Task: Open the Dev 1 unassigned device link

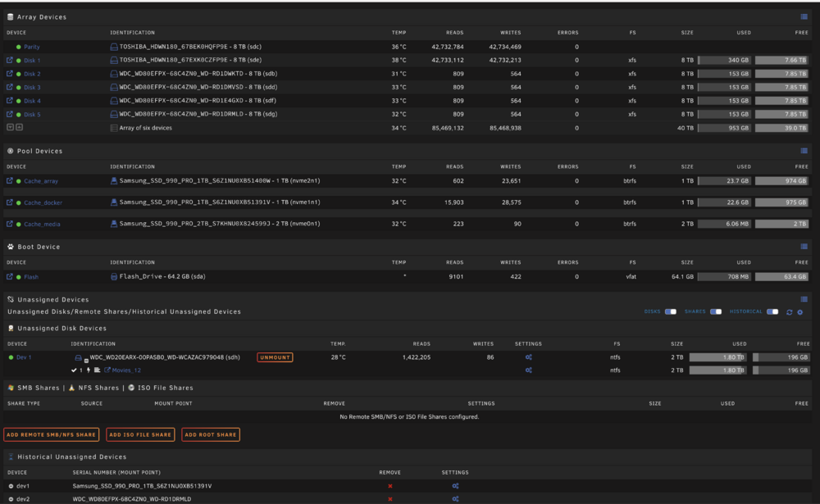Action: (24, 357)
